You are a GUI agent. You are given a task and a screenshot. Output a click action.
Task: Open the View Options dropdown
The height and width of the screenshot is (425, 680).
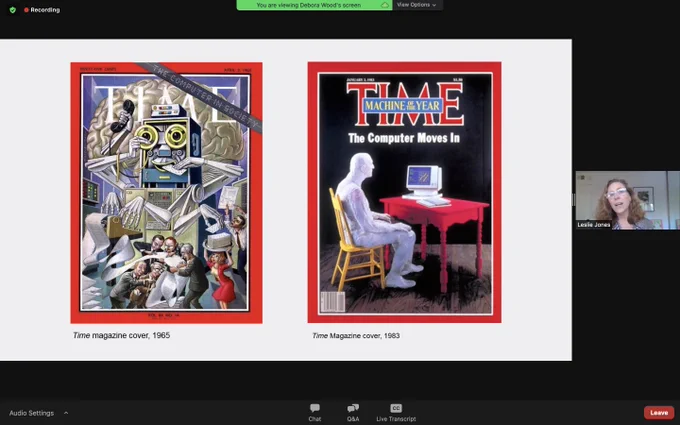417,5
